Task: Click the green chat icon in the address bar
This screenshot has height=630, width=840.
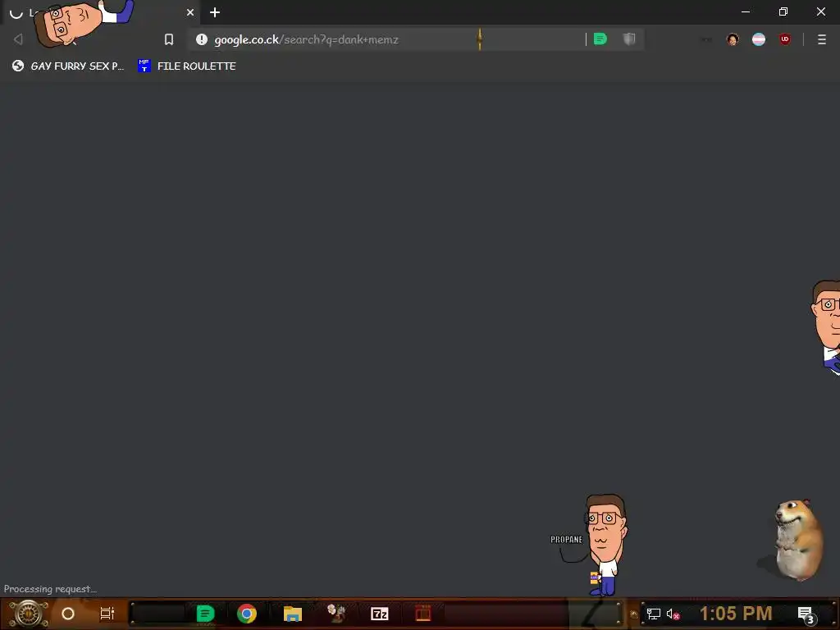Action: coord(600,39)
